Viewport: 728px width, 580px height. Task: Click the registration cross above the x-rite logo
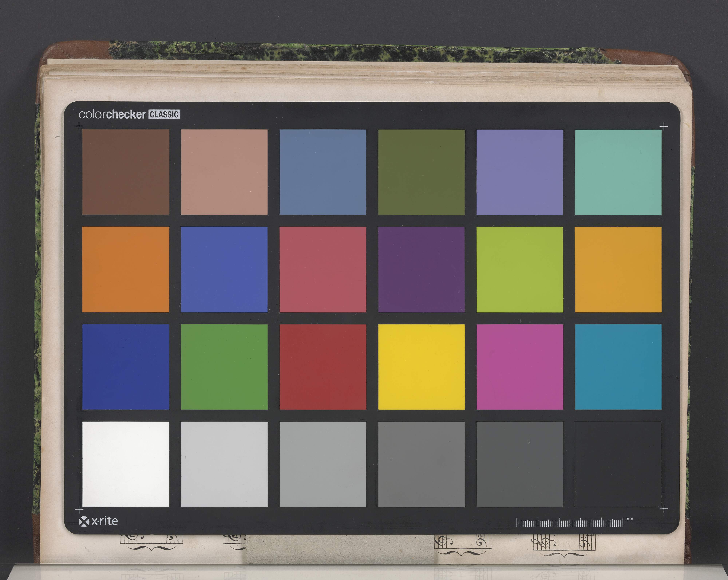click(79, 509)
